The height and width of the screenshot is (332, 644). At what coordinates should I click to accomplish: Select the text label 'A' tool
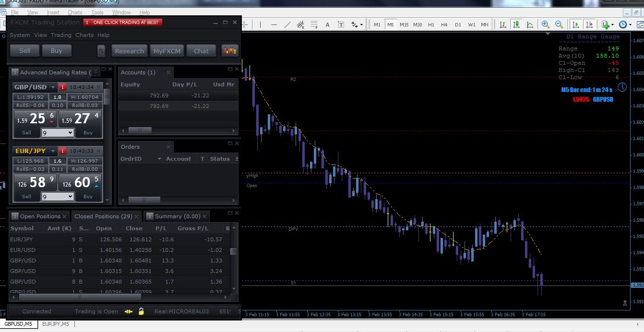tap(328, 24)
